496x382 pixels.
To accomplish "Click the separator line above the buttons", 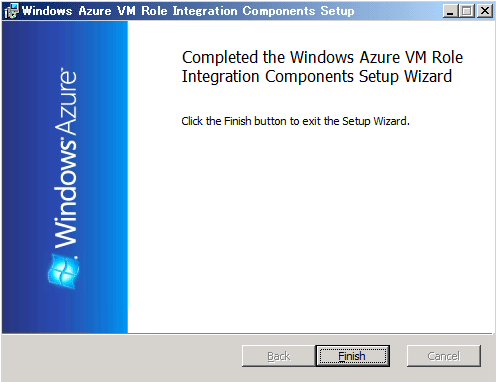I will [247, 334].
